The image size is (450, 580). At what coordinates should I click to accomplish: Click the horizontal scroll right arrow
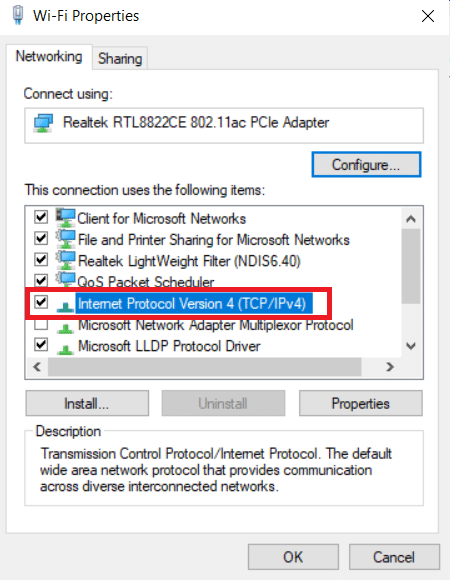(x=390, y=367)
